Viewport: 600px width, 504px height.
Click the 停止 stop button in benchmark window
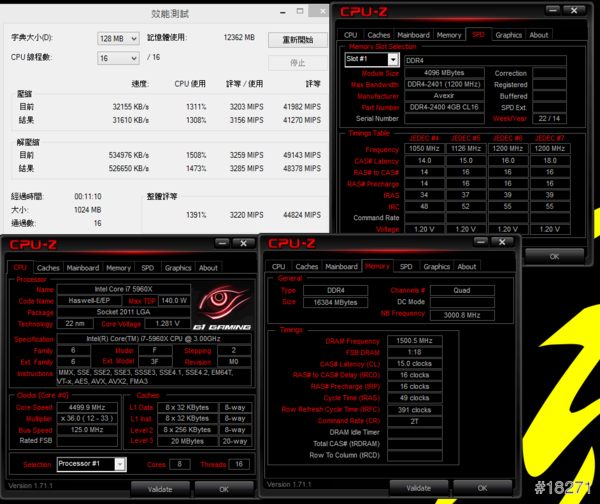point(298,63)
